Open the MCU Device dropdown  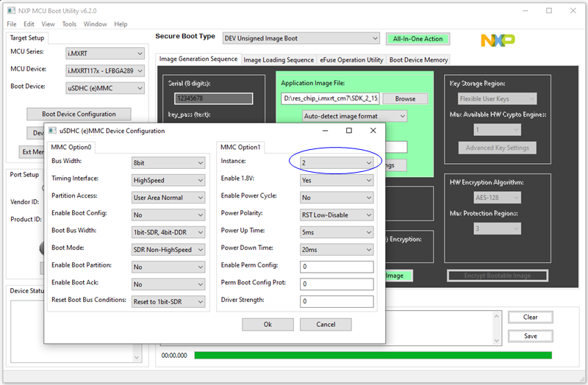click(x=105, y=71)
